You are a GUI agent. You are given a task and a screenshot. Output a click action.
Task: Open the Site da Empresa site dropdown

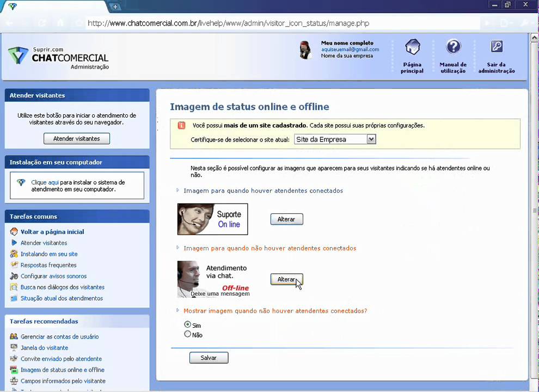pos(335,139)
